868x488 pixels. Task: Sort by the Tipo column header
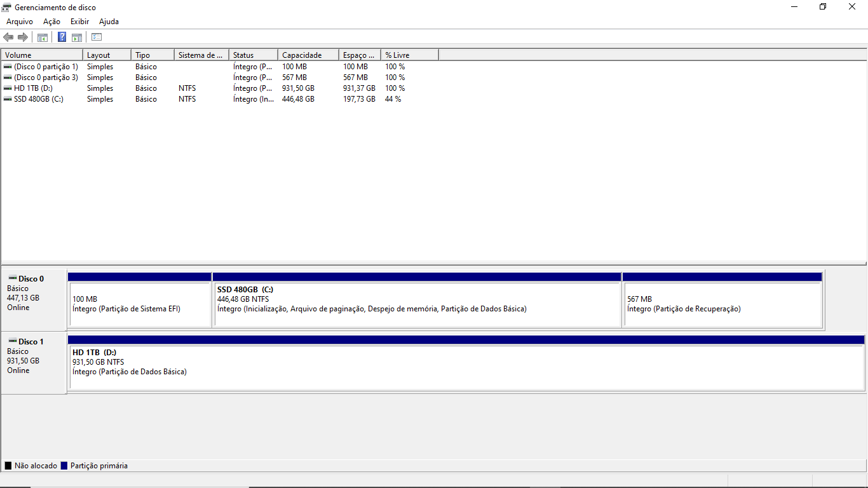[x=153, y=55]
